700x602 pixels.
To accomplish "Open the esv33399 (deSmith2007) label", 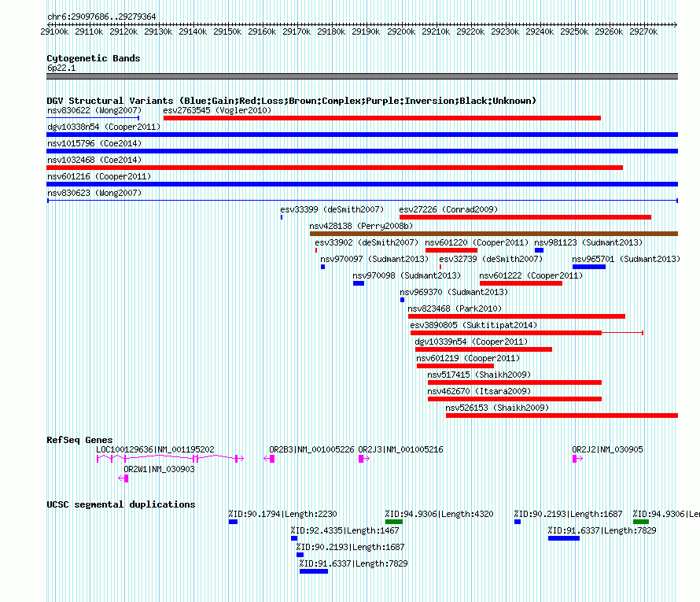I will (332, 209).
